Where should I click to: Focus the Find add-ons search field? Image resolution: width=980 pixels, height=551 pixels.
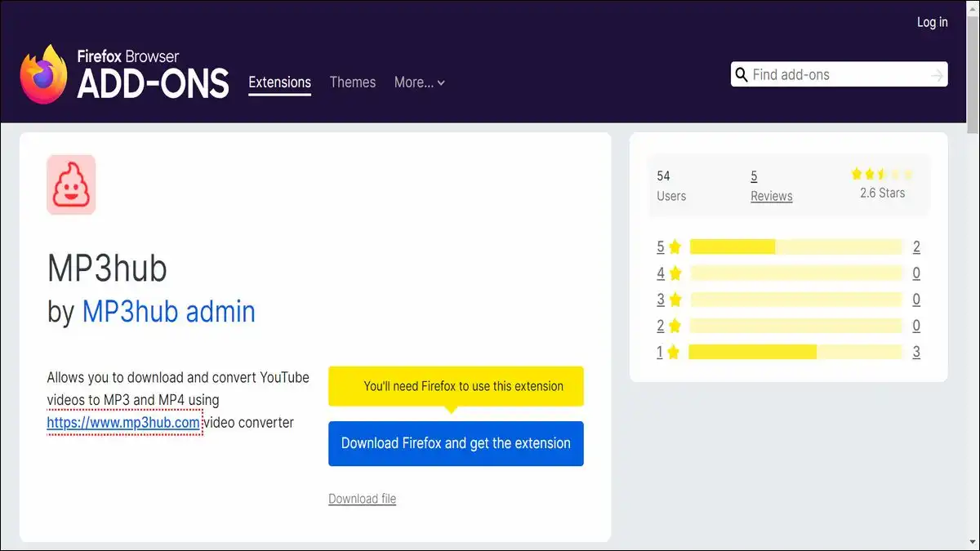840,75
